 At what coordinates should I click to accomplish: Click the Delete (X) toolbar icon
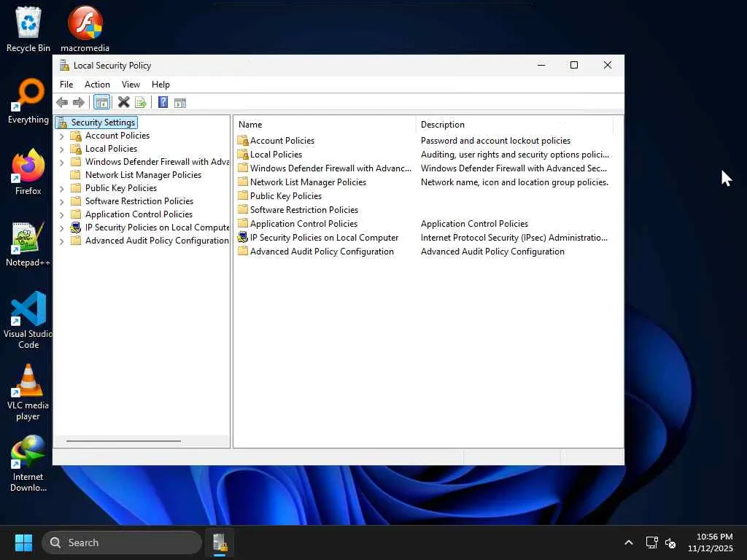[x=124, y=103]
